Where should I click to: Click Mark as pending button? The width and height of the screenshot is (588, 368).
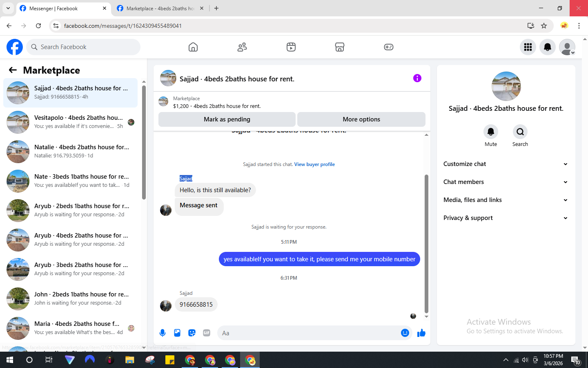(x=227, y=119)
